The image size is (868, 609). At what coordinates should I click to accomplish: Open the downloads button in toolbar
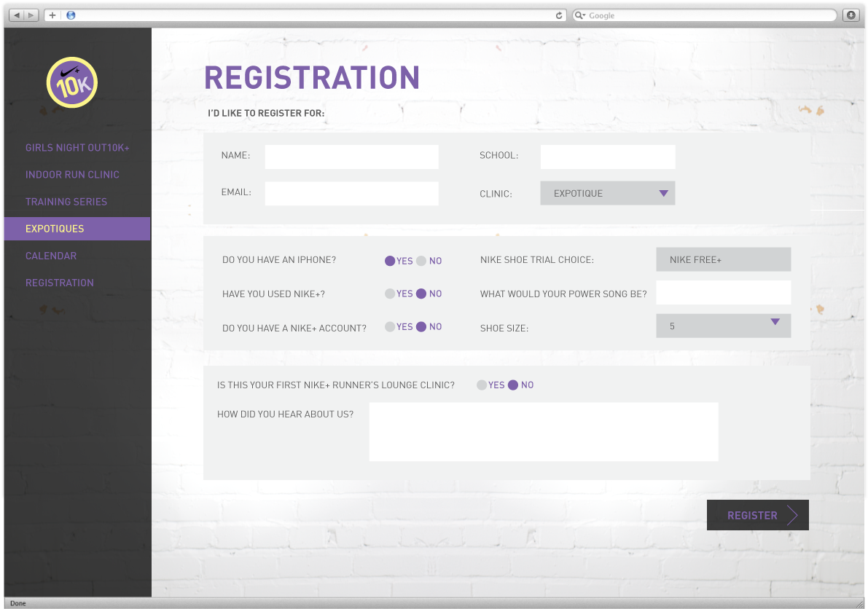tap(851, 15)
